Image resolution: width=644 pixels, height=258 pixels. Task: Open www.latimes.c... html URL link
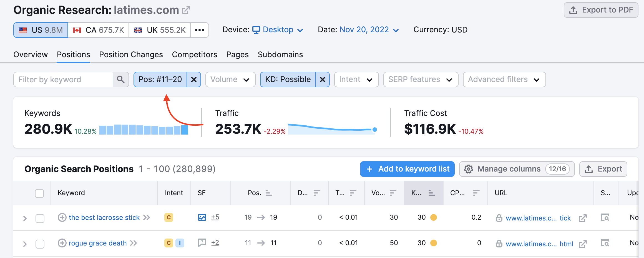[539, 244]
